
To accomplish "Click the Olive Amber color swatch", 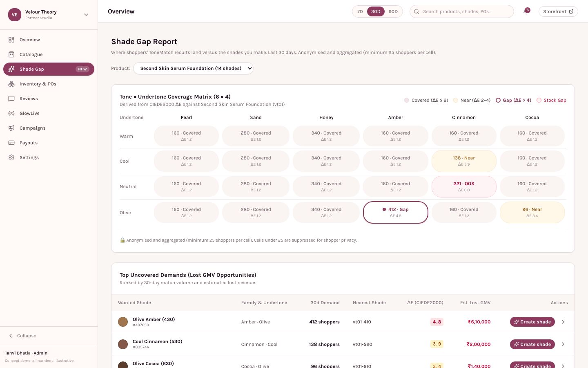I will coord(123,322).
